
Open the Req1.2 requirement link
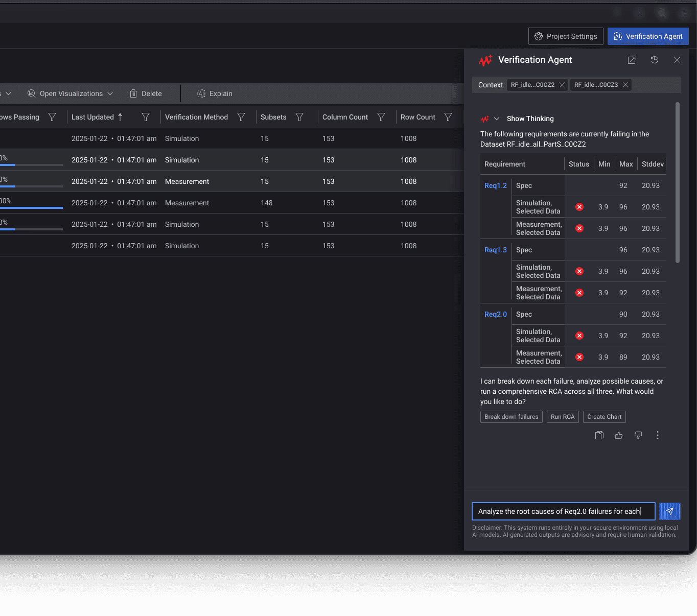pos(496,185)
